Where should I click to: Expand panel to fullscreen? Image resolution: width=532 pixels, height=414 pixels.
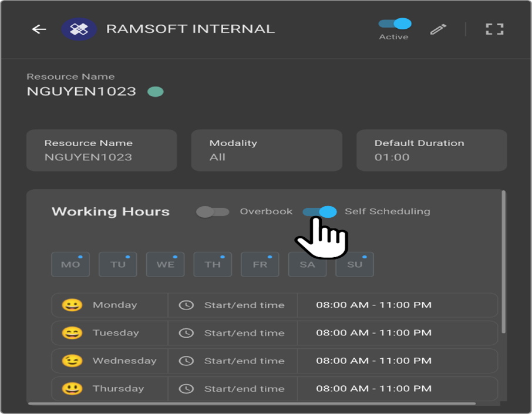[x=494, y=29]
